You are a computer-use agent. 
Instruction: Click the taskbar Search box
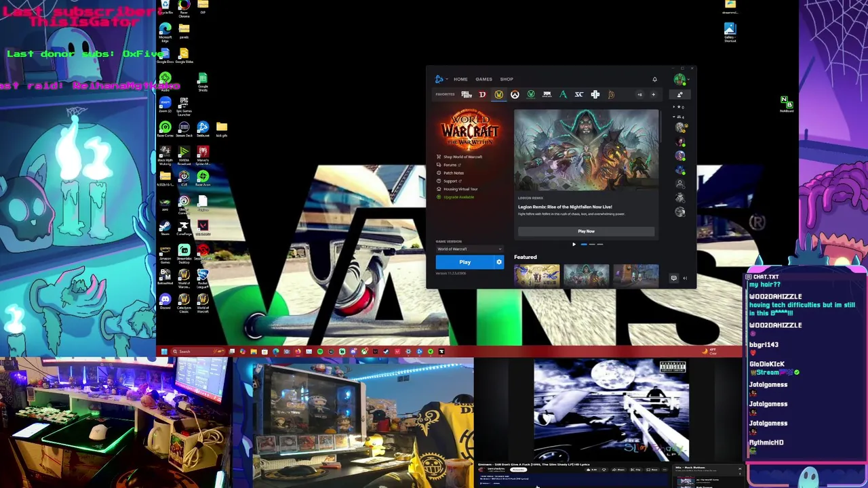(199, 351)
